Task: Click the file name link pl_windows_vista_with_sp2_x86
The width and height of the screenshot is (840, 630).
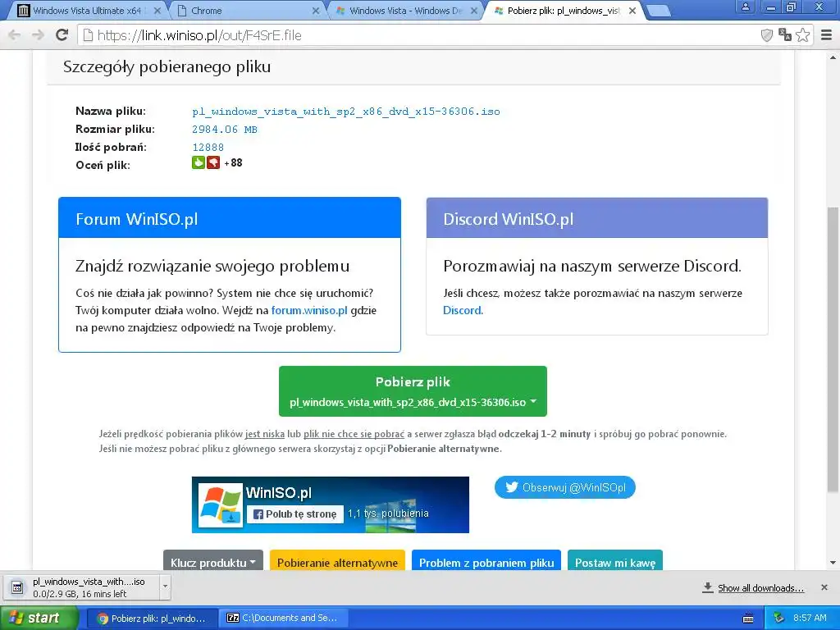Action: click(346, 112)
